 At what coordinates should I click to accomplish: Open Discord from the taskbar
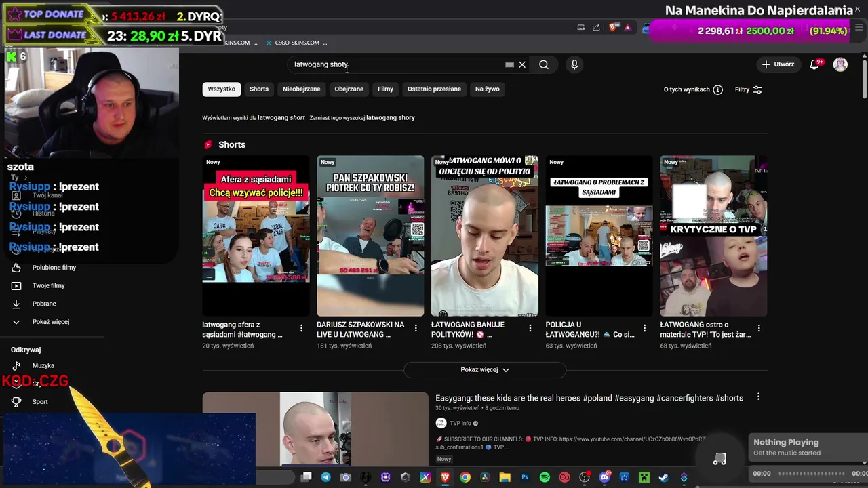coord(604,477)
